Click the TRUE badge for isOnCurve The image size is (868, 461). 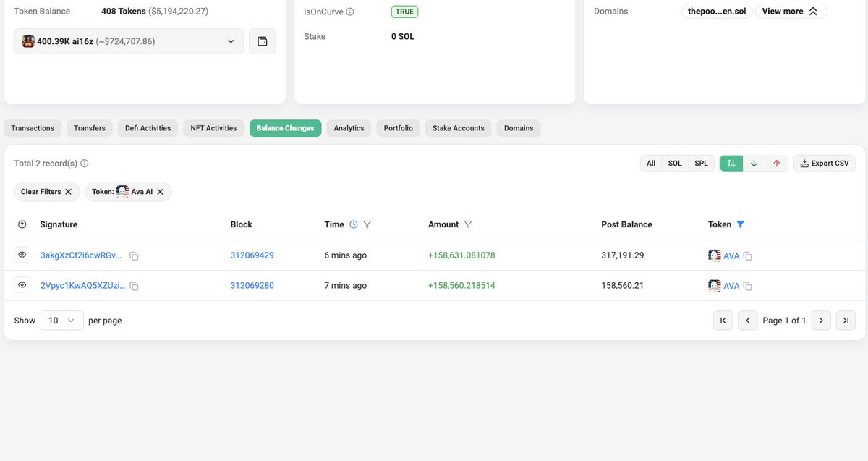[x=404, y=12]
